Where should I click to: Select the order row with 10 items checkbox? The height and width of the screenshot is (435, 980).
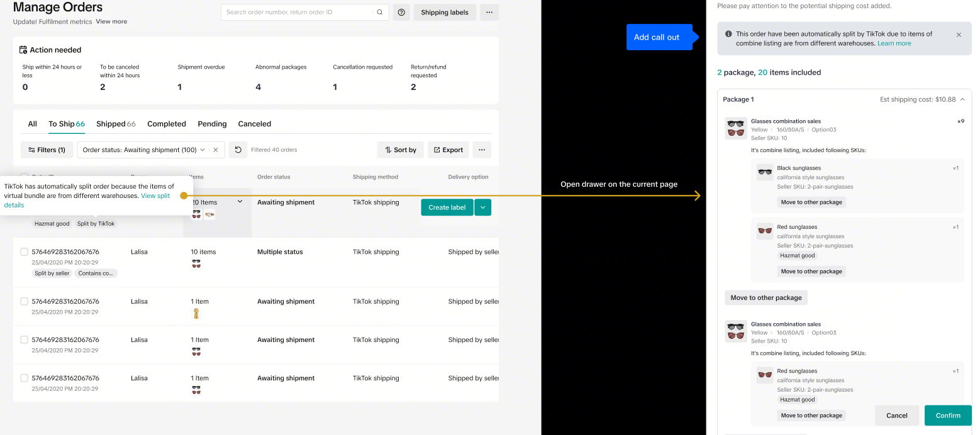[x=25, y=252]
